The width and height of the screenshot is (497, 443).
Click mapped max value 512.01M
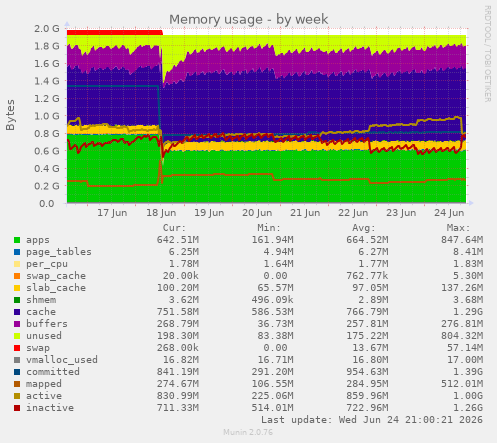[462, 384]
